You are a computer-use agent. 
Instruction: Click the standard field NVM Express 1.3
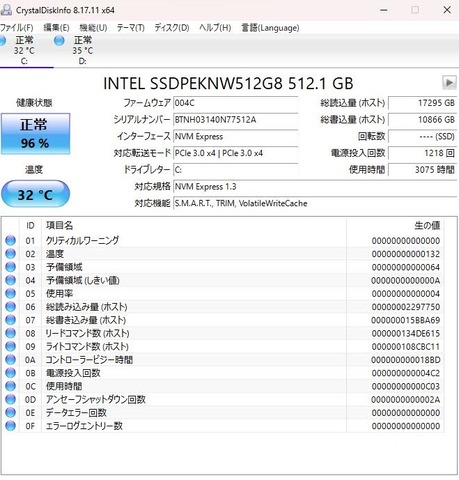pos(315,186)
